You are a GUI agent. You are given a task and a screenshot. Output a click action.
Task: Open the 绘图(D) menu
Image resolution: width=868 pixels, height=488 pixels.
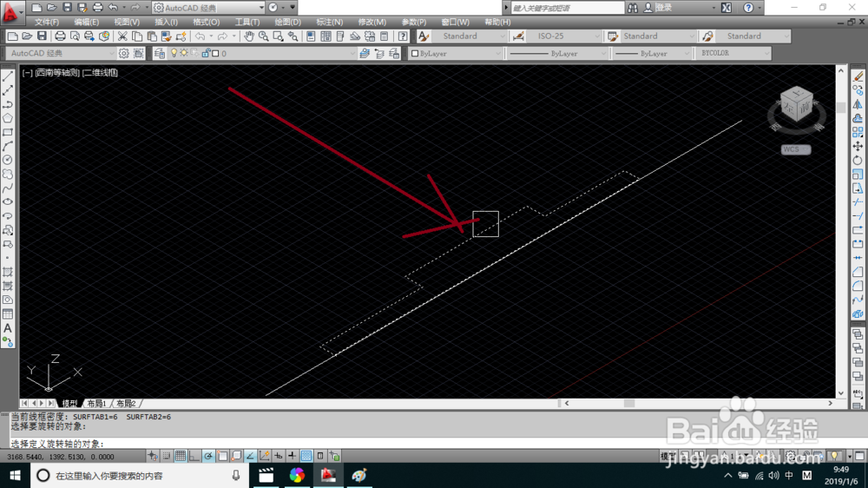pyautogui.click(x=288, y=23)
